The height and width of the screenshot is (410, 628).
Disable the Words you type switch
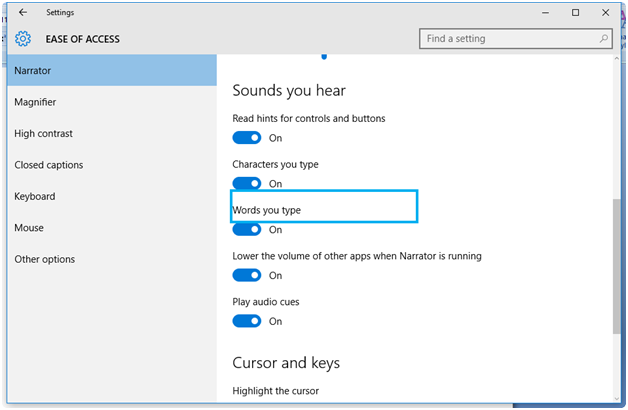click(x=247, y=229)
